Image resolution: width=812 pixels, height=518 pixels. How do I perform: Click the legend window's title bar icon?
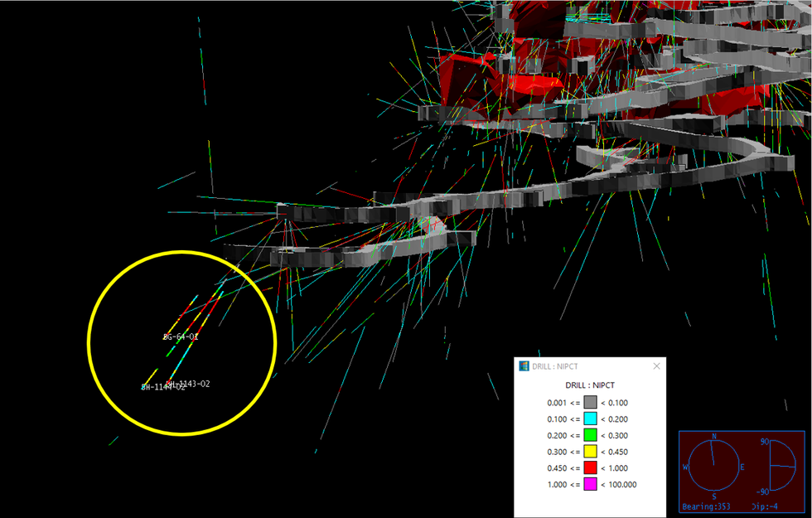pyautogui.click(x=524, y=366)
